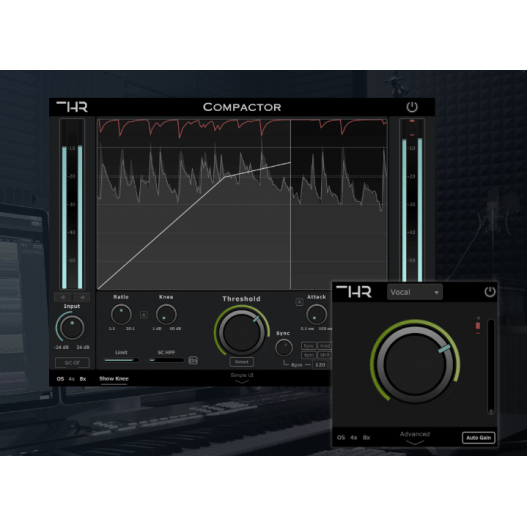This screenshot has height=527, width=527.
Task: Toggle the small Bpm mode button
Action: [x=309, y=355]
